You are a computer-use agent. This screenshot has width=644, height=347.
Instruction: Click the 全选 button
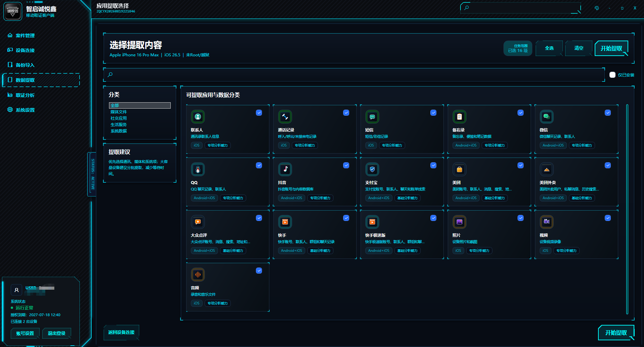pyautogui.click(x=549, y=48)
